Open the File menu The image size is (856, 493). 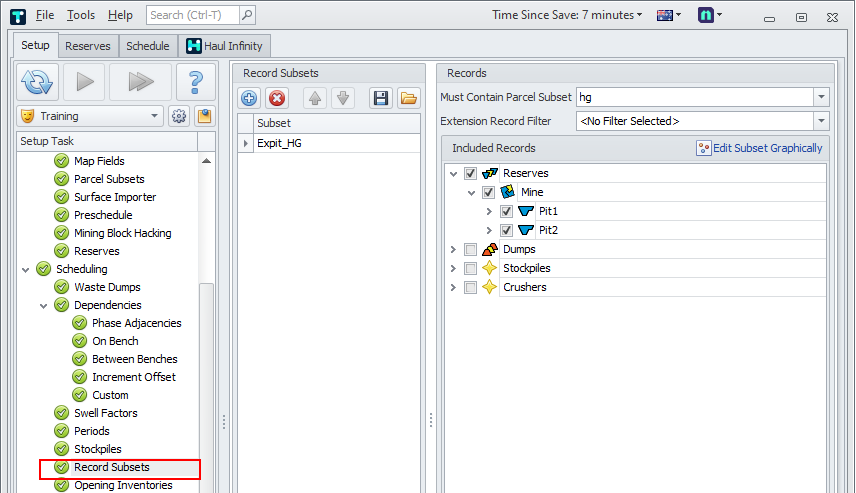45,15
